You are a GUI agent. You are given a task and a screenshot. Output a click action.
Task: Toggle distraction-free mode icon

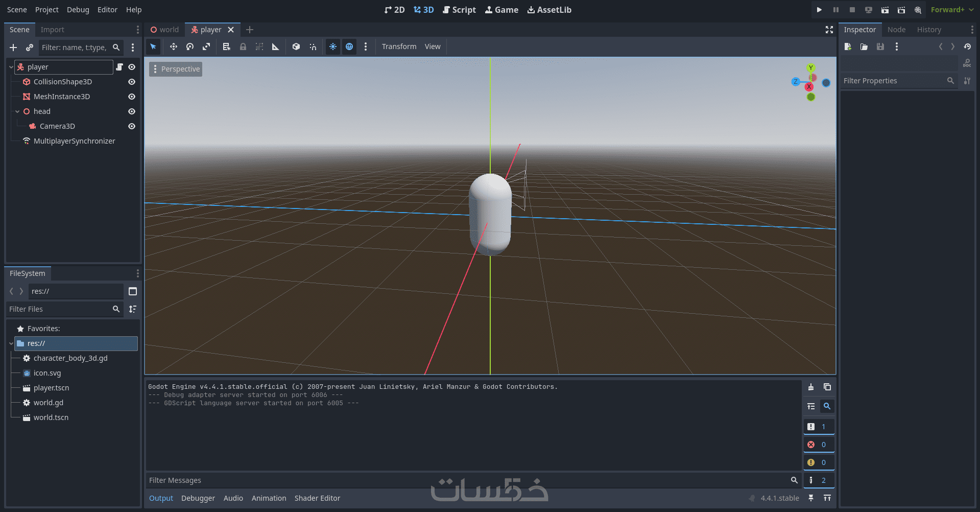pos(829,30)
